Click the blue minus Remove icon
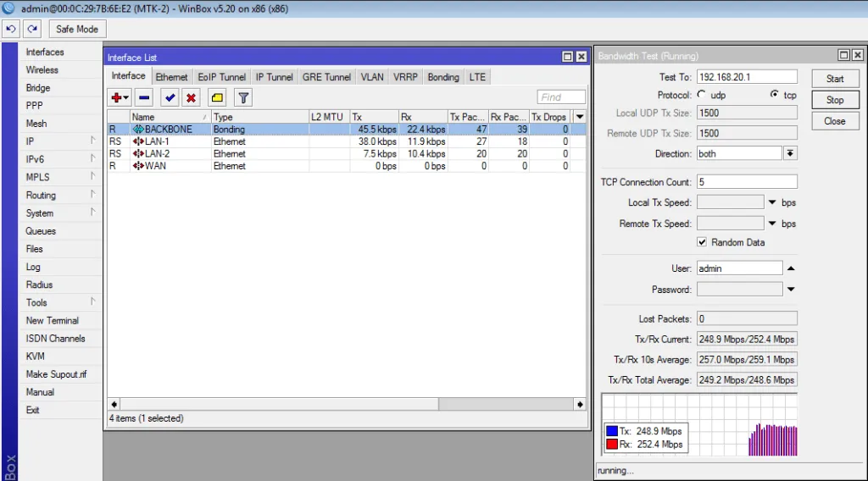This screenshot has height=481, width=868. coord(144,98)
